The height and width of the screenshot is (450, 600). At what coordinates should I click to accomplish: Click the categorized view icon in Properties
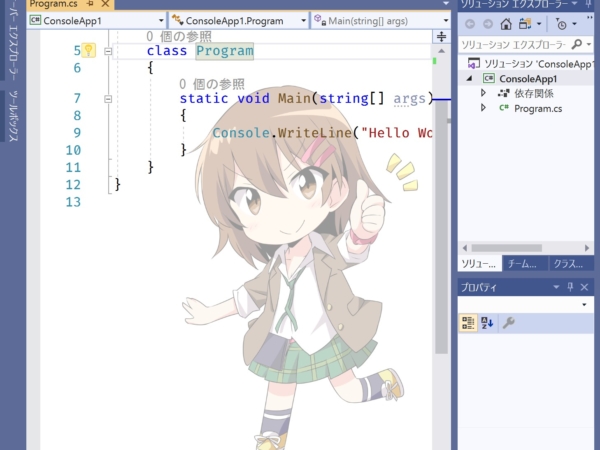click(468, 323)
